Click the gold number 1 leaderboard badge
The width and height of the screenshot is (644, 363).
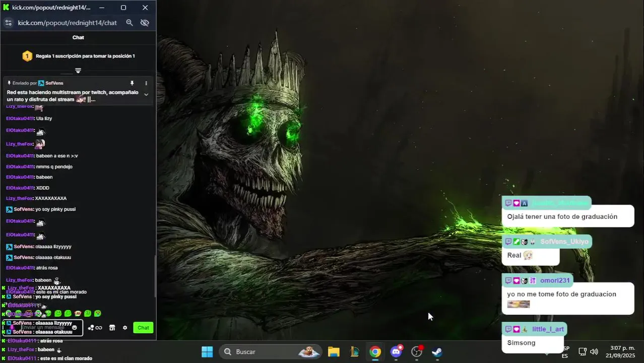(27, 56)
